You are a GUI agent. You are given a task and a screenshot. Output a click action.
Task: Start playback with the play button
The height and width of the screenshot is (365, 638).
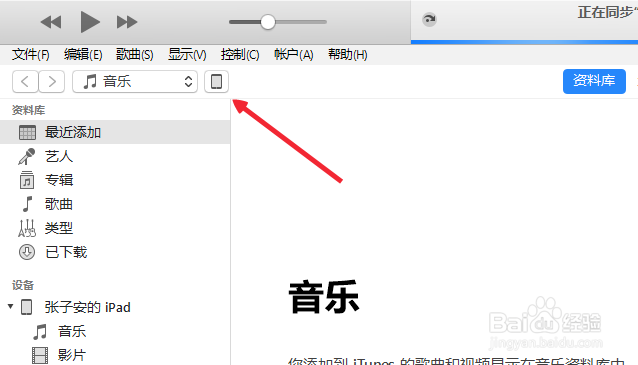point(90,22)
